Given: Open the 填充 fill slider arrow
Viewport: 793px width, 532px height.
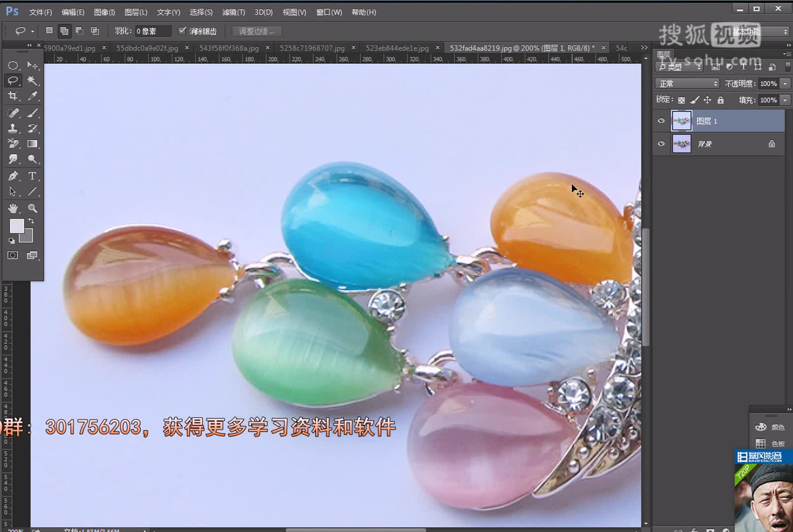Looking at the screenshot, I should (785, 100).
